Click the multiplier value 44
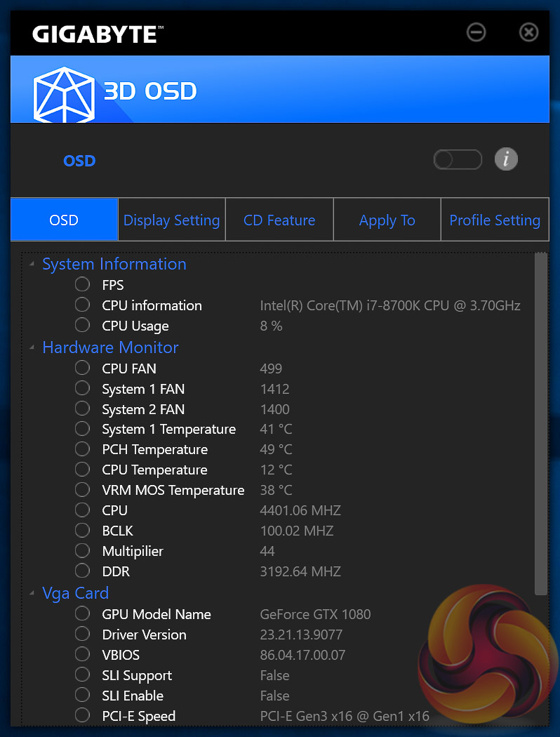This screenshot has height=737, width=560. tap(267, 551)
